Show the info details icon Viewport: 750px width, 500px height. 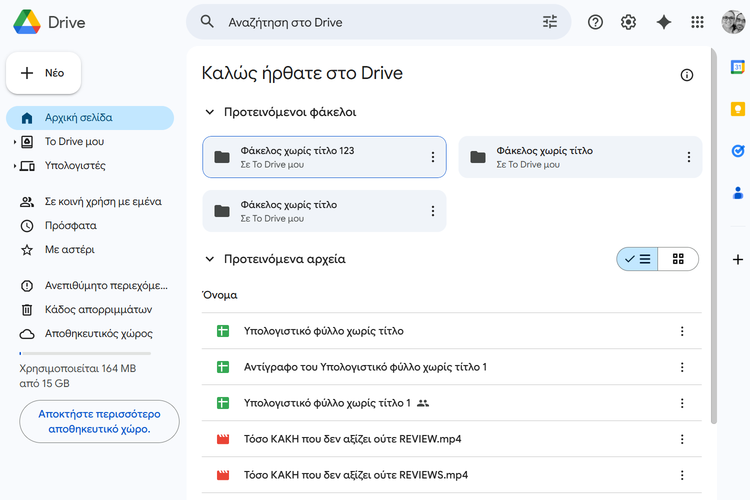pyautogui.click(x=687, y=75)
